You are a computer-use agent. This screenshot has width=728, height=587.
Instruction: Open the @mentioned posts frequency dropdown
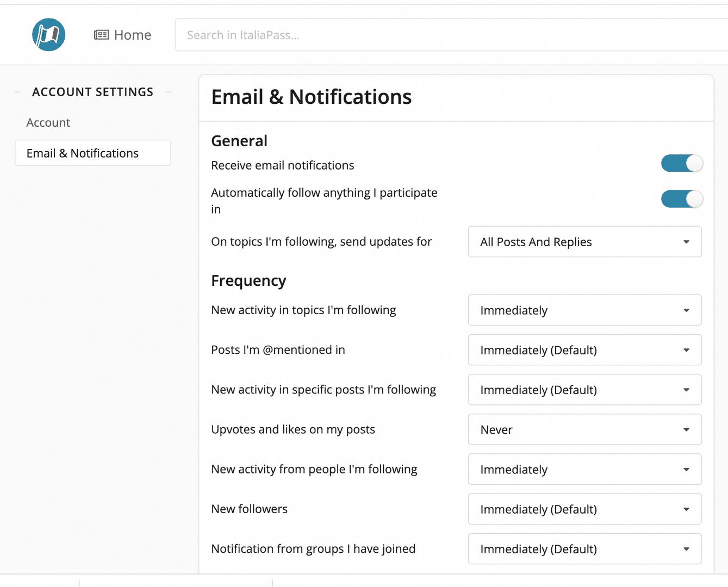pos(584,350)
